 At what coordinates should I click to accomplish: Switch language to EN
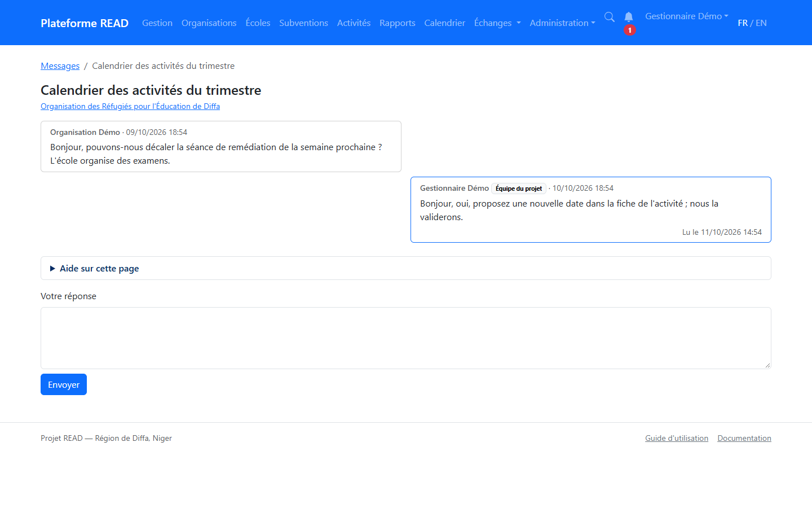tap(761, 23)
